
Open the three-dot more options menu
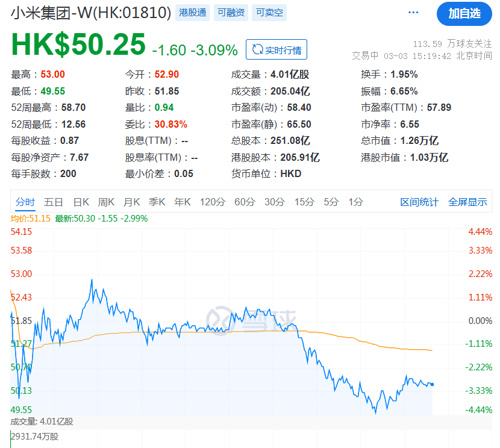[x=413, y=13]
